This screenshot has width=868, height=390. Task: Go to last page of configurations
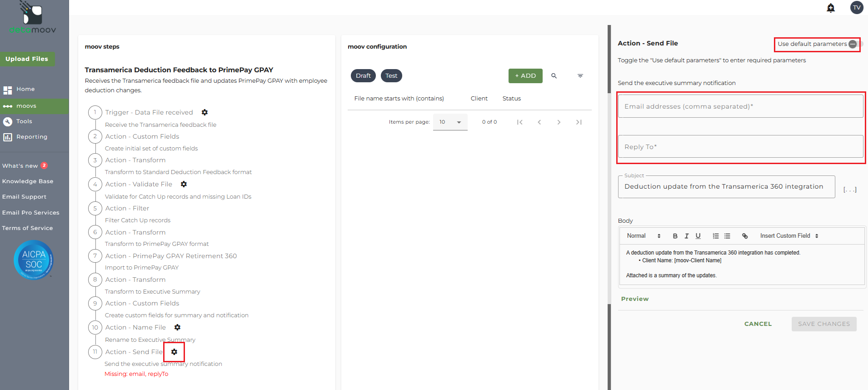[579, 122]
